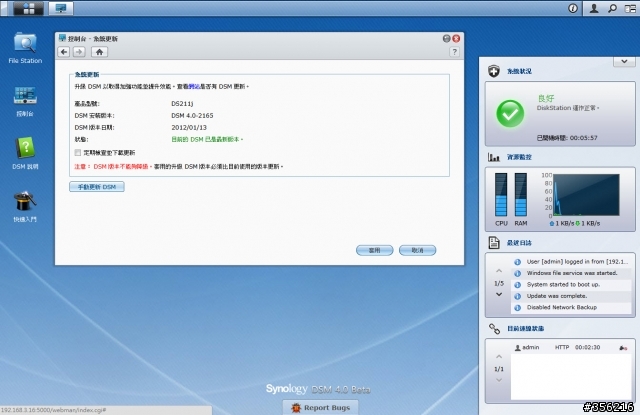The image size is (640, 415).
Task: Click the '2012/01/13' version date value
Action: click(189, 127)
